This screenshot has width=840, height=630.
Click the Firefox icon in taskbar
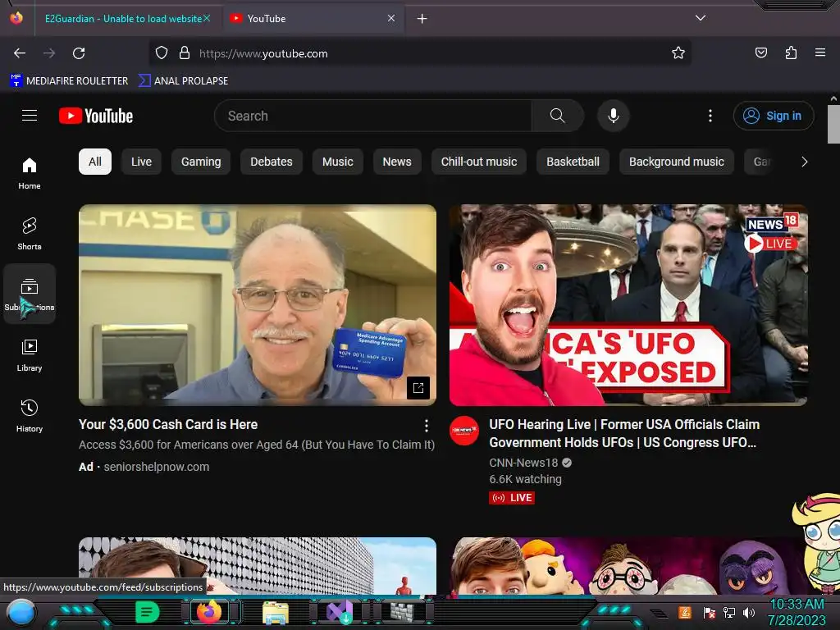click(209, 612)
